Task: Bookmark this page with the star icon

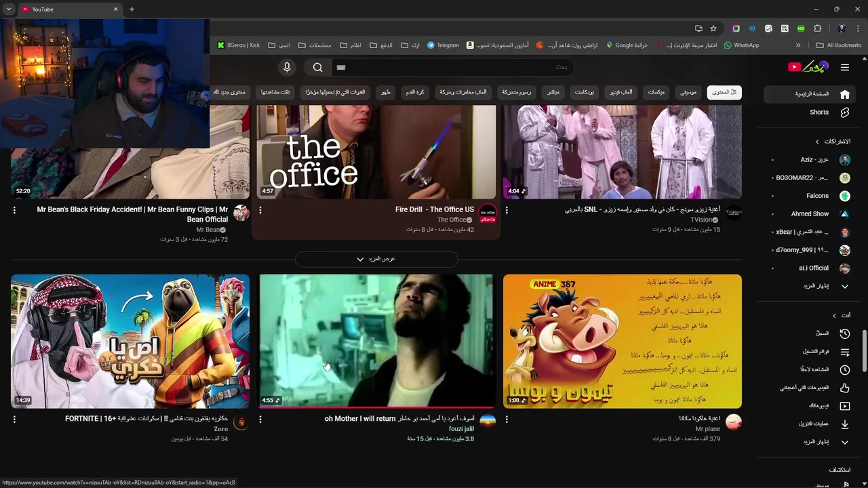Action: 713,28
